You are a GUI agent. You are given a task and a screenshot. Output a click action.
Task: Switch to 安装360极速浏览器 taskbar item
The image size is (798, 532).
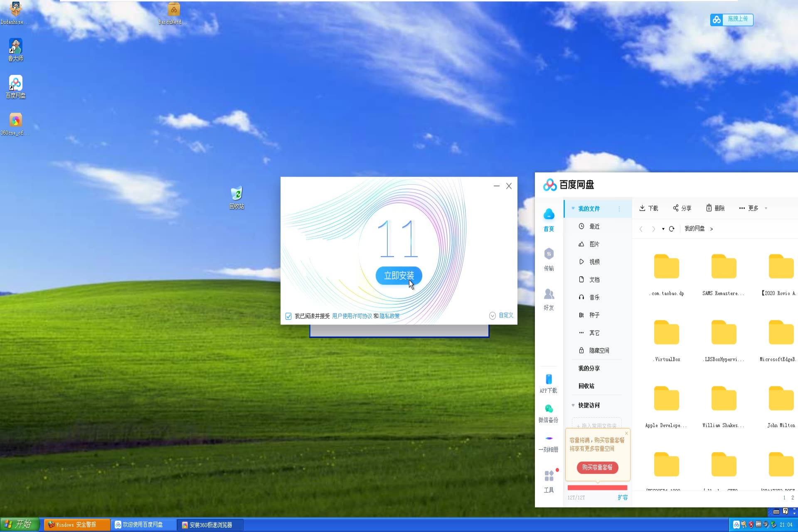click(x=211, y=525)
